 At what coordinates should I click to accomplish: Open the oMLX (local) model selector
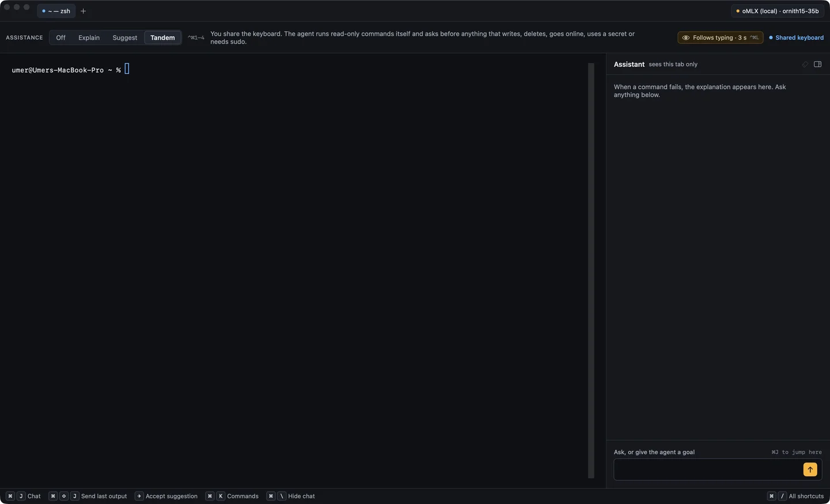[x=777, y=11]
